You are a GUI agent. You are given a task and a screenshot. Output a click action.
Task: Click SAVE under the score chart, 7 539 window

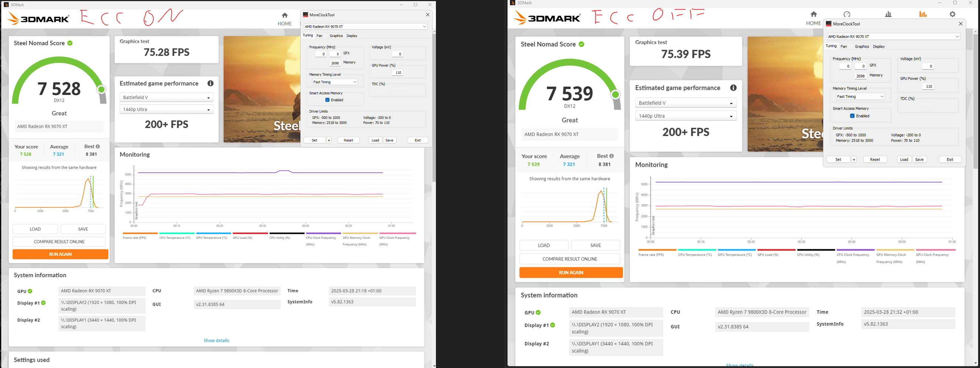point(595,245)
